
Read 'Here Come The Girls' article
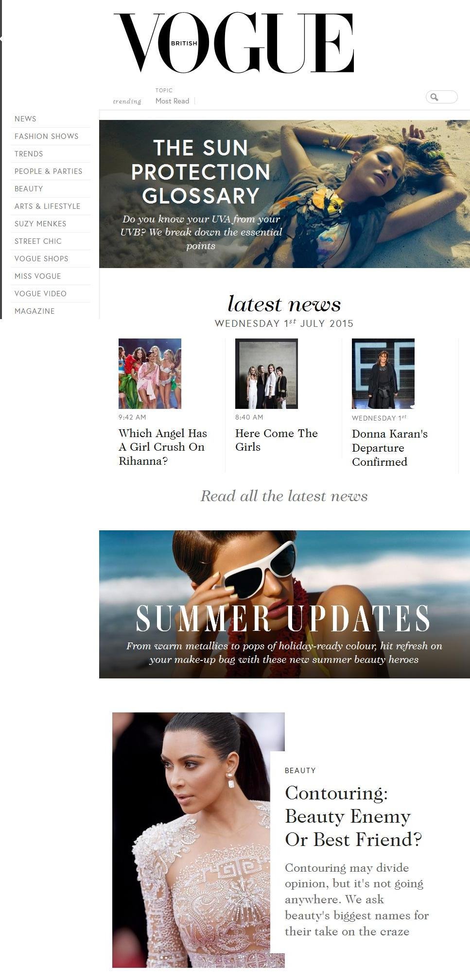(x=277, y=440)
